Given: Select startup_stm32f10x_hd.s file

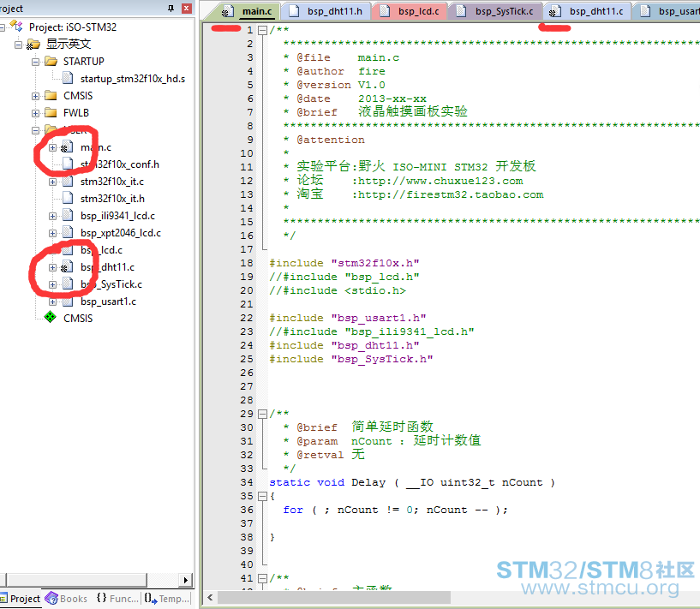Looking at the screenshot, I should [133, 79].
